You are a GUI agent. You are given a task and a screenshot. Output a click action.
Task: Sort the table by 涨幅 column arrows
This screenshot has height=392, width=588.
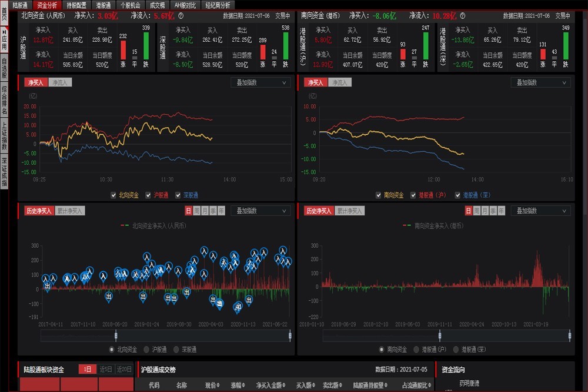click(243, 386)
